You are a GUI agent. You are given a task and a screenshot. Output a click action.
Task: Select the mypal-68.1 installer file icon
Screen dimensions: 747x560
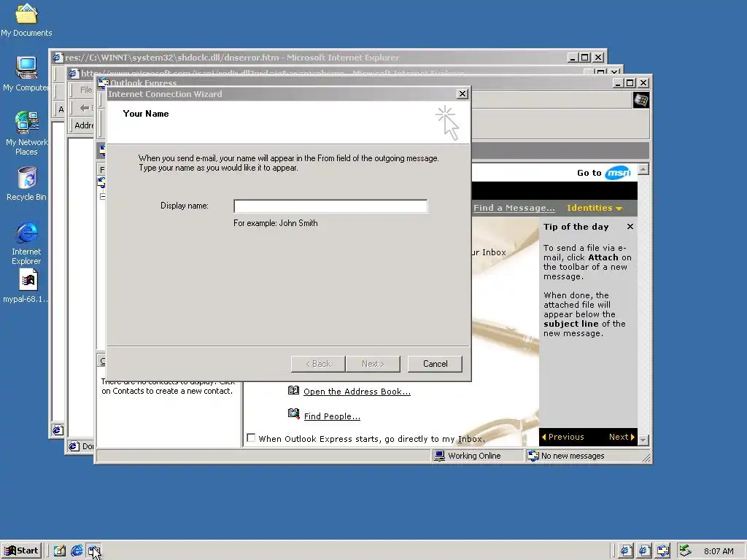(x=28, y=286)
